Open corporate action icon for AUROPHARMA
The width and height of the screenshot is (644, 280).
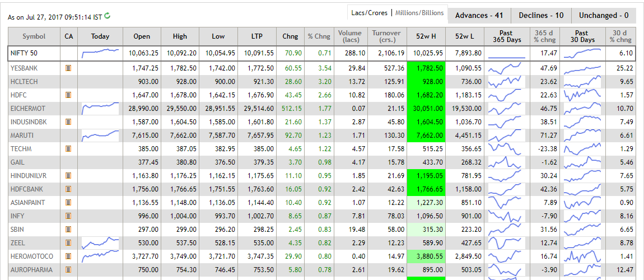68,270
